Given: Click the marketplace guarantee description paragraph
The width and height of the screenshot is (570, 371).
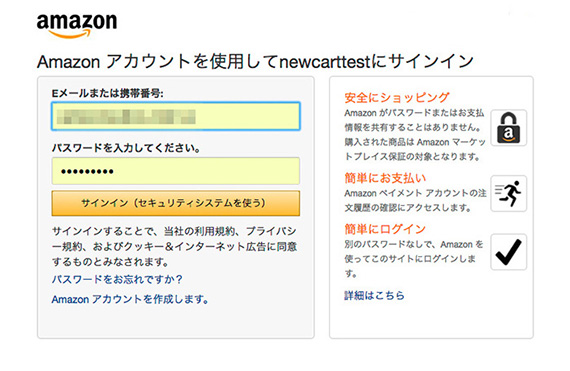Looking at the screenshot, I should click(415, 134).
